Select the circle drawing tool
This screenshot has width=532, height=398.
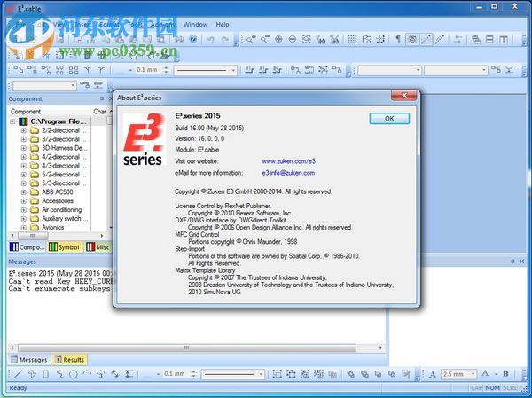pyautogui.click(x=74, y=374)
